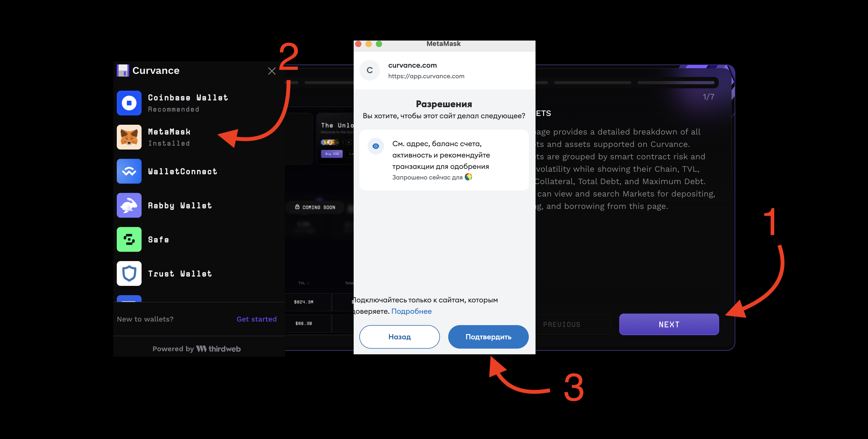Choose the Trust Wallet shield icon
Image resolution: width=868 pixels, height=439 pixels.
tap(129, 273)
